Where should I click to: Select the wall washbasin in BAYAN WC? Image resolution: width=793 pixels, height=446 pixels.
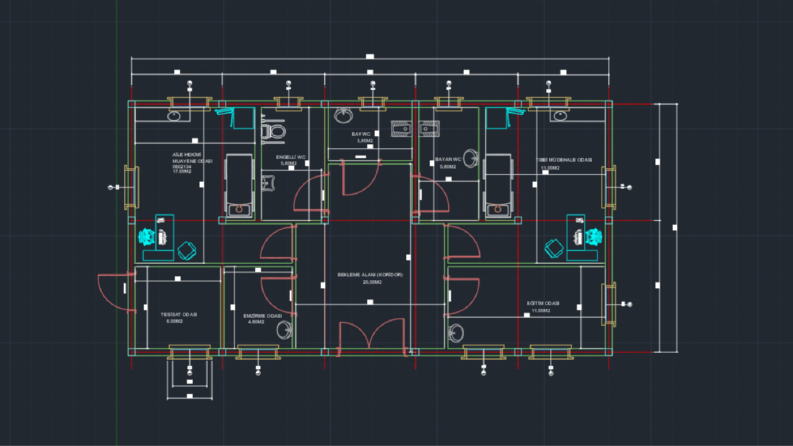pyautogui.click(x=471, y=158)
